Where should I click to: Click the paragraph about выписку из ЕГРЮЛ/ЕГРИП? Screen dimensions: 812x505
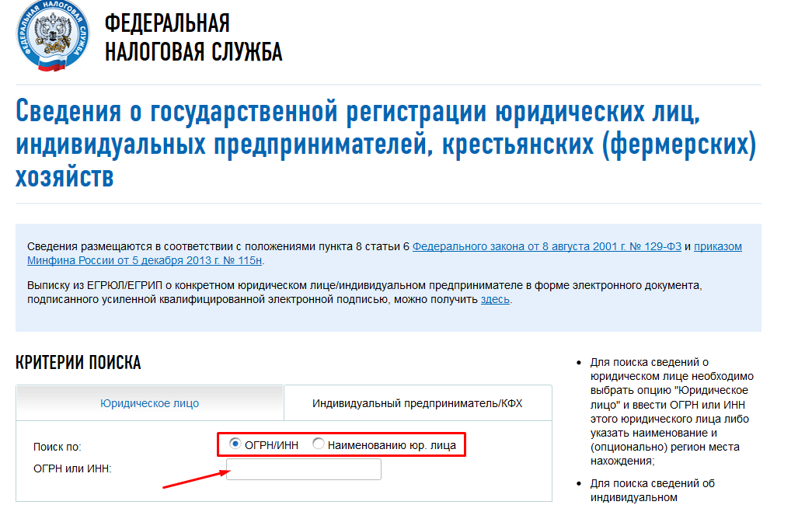[x=364, y=292]
